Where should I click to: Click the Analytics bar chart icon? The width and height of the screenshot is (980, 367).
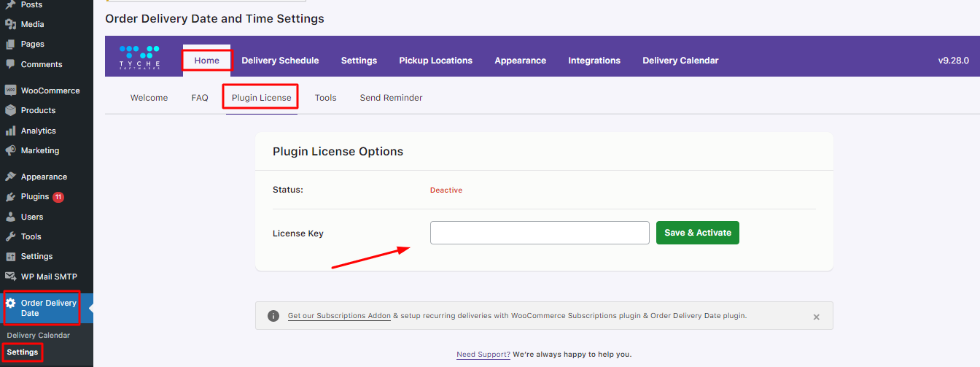click(10, 131)
